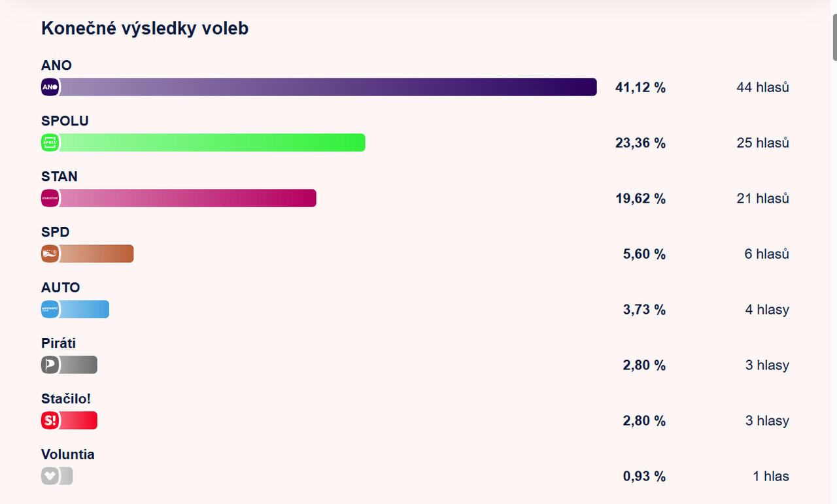Click the purple ANO result bar

coord(327,87)
